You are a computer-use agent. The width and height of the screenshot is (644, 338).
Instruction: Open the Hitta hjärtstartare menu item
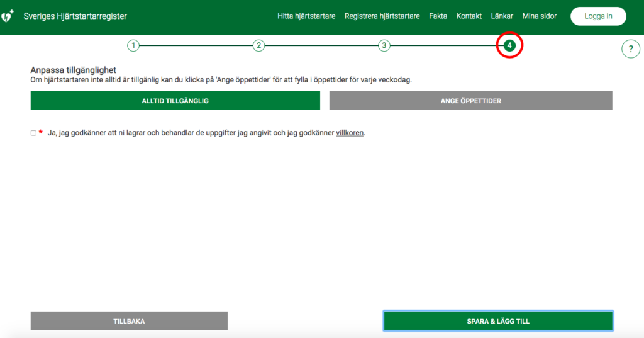(306, 16)
